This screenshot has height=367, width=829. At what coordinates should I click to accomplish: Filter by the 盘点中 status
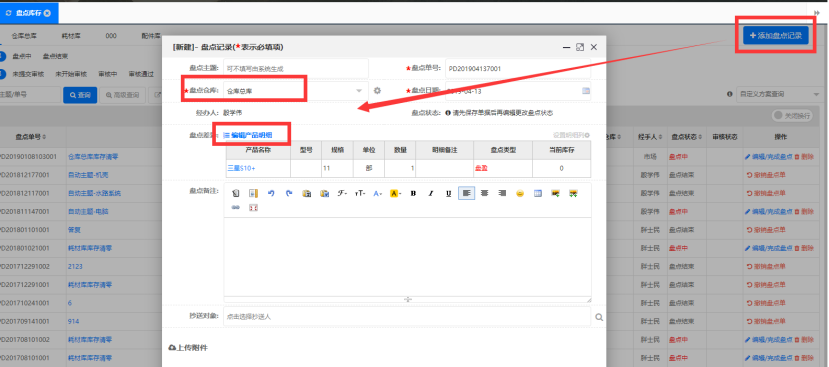(22, 56)
